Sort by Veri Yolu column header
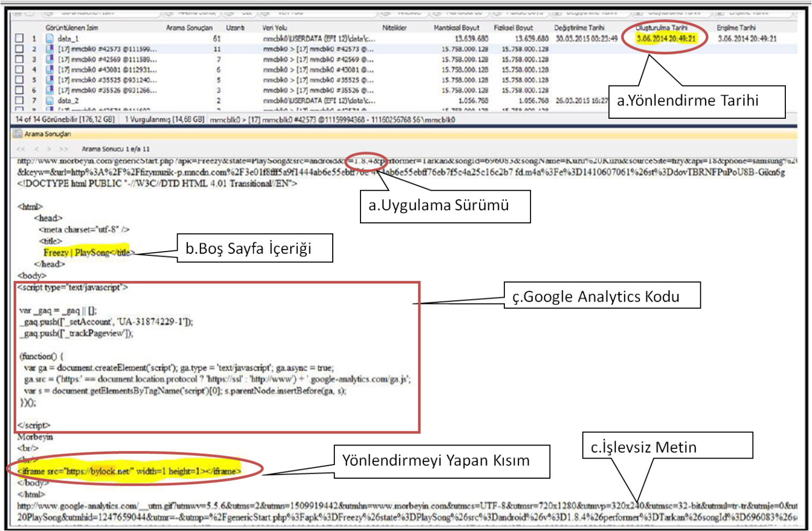 (274, 28)
